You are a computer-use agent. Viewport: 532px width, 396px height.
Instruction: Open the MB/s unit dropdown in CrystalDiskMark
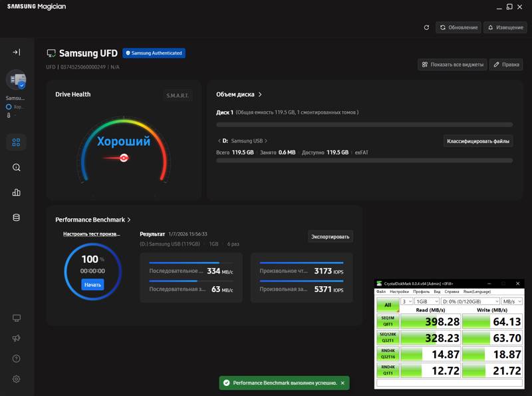(x=511, y=301)
